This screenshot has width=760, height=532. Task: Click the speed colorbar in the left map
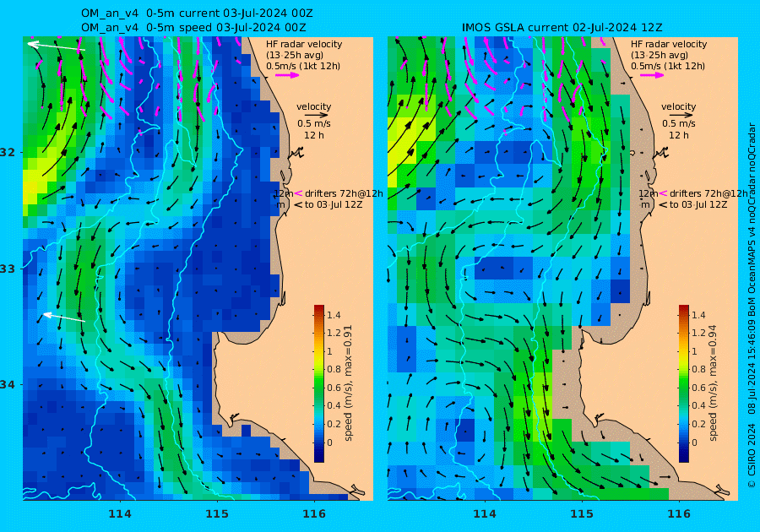coord(319,383)
